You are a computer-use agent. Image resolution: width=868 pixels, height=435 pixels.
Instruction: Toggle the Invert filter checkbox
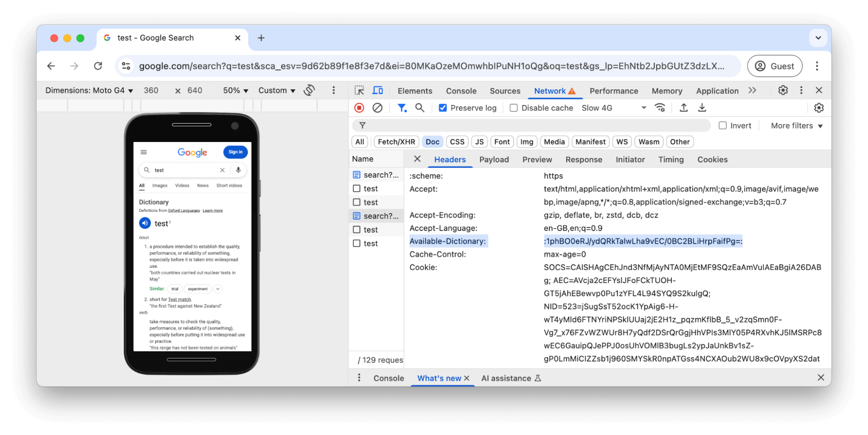point(723,125)
